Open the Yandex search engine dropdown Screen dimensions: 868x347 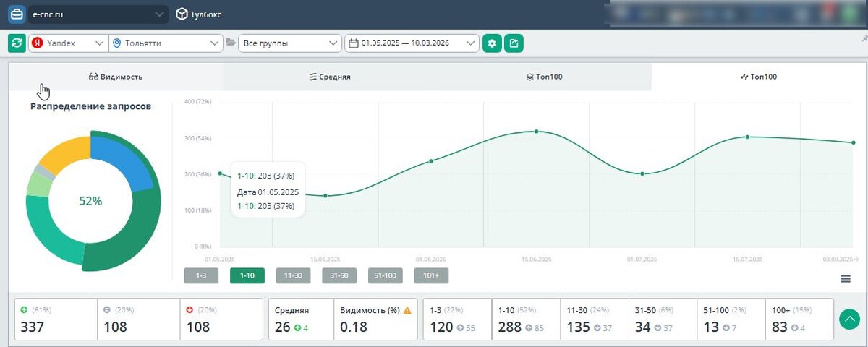69,43
